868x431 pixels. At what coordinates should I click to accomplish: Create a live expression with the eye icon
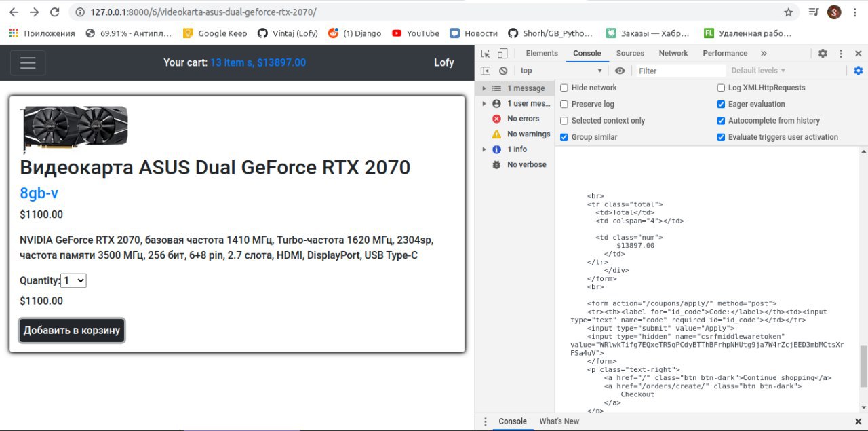pyautogui.click(x=620, y=71)
